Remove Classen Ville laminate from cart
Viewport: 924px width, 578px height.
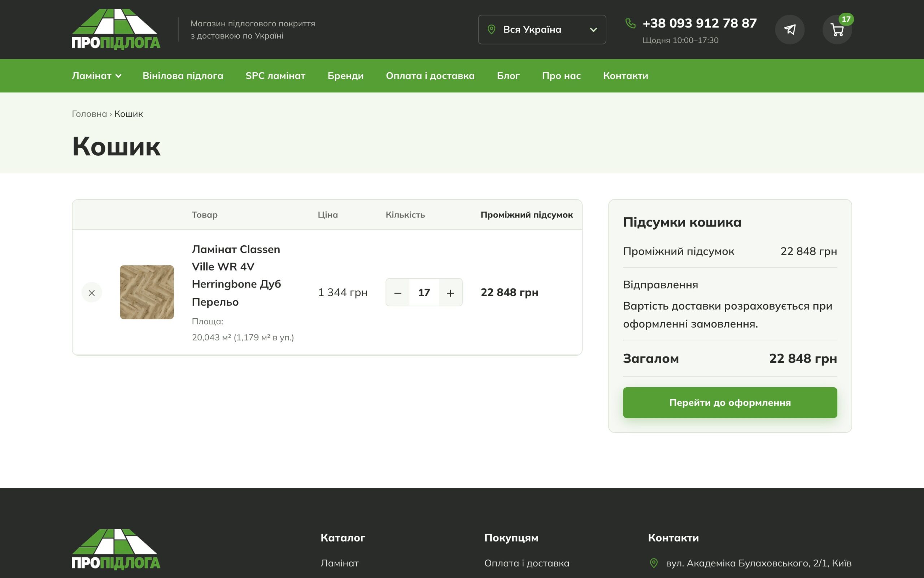click(x=92, y=293)
